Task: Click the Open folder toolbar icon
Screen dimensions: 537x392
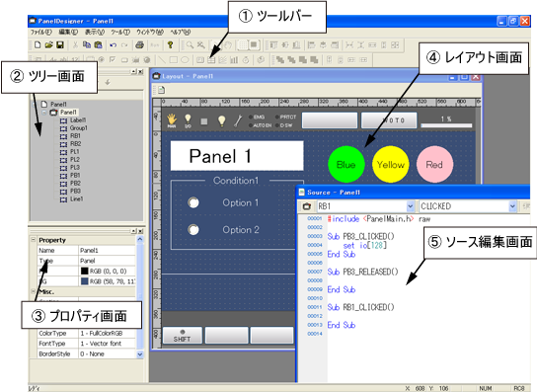Action: 49,44
